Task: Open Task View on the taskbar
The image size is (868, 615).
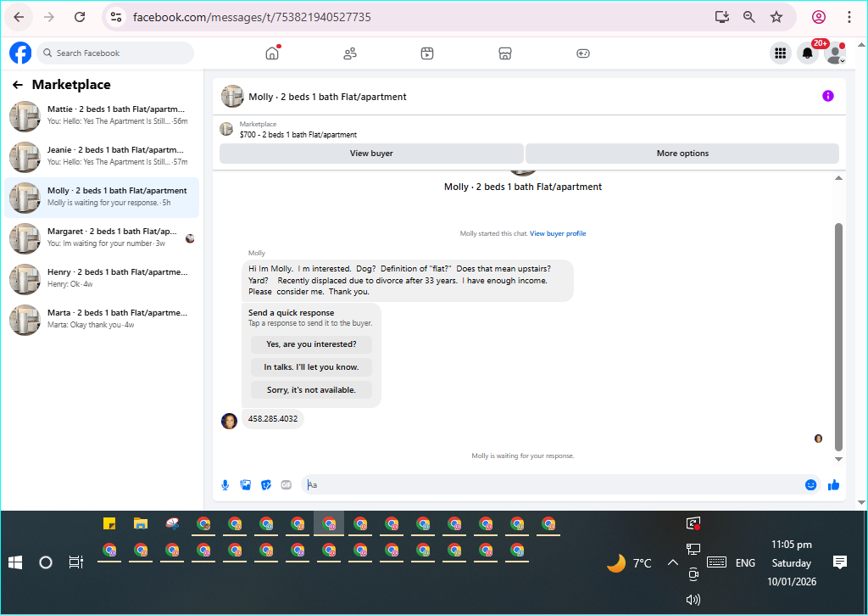Action: (75, 562)
